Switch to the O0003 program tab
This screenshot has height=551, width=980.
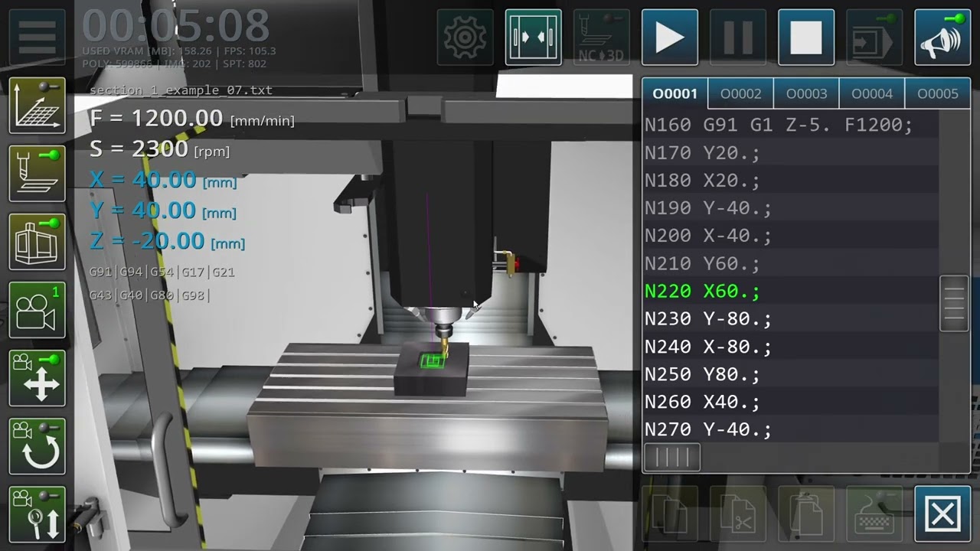pyautogui.click(x=806, y=93)
